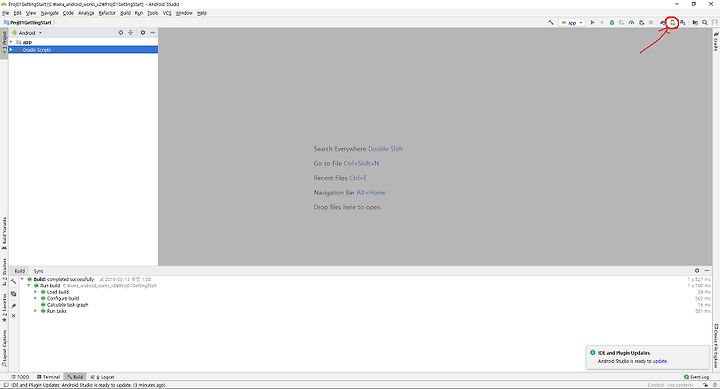Open the Profile app gauge icon
Viewport: 720px width, 389px height.
(631, 23)
